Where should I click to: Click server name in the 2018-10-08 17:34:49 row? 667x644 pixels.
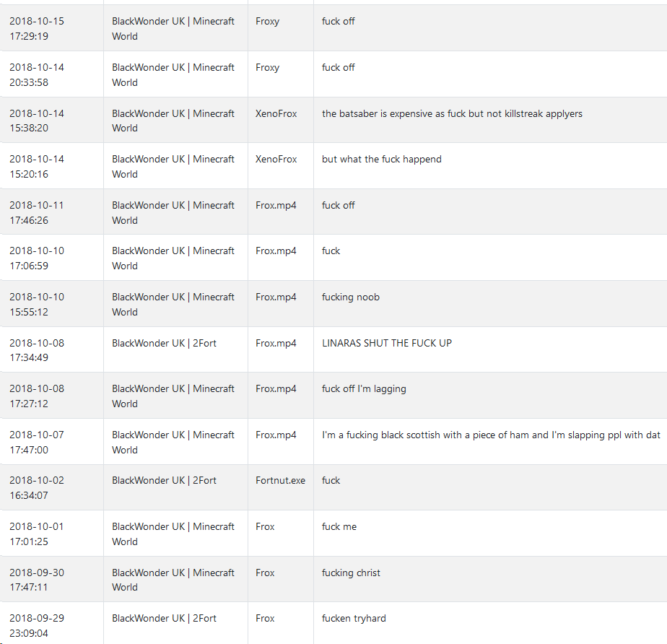[164, 343]
